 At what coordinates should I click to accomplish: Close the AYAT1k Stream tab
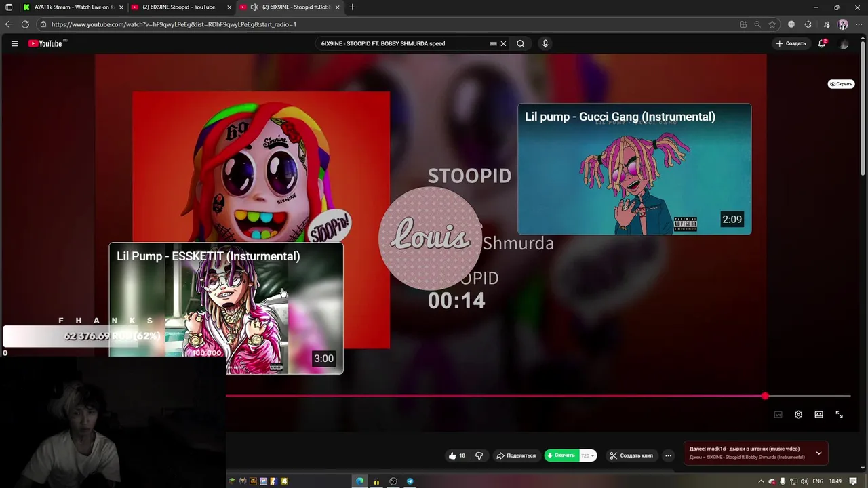pos(121,7)
